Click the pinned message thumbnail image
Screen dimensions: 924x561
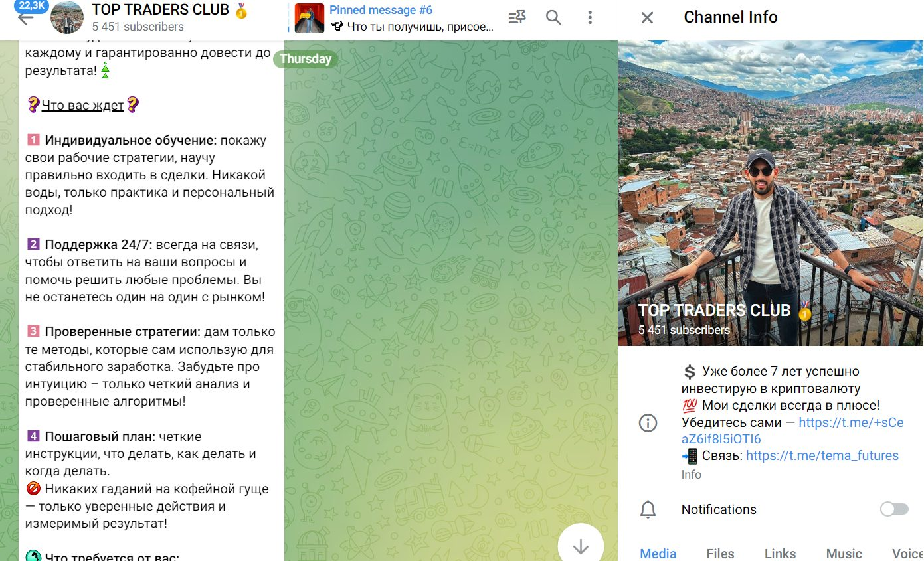coord(310,19)
